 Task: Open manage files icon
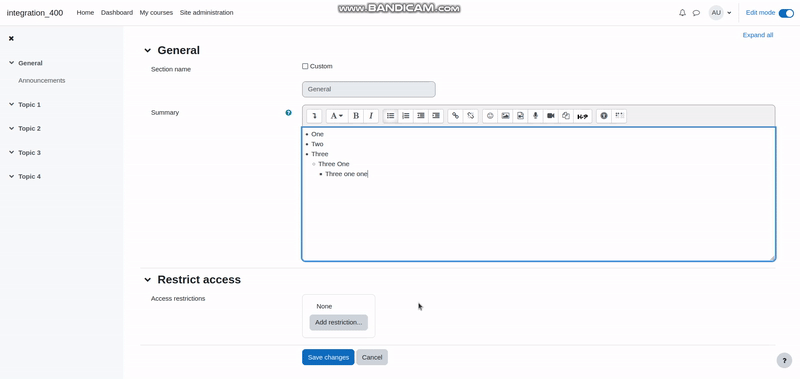click(x=566, y=116)
